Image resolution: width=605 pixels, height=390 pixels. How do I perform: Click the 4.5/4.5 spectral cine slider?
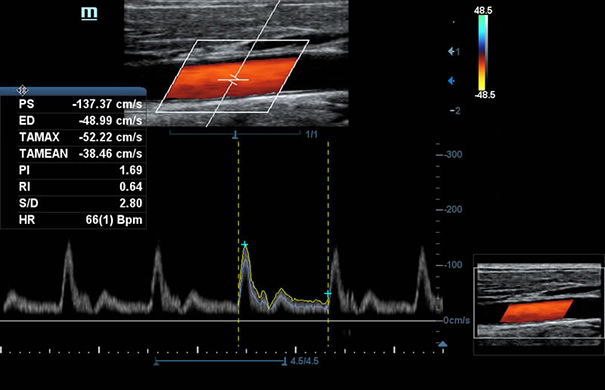point(220,361)
